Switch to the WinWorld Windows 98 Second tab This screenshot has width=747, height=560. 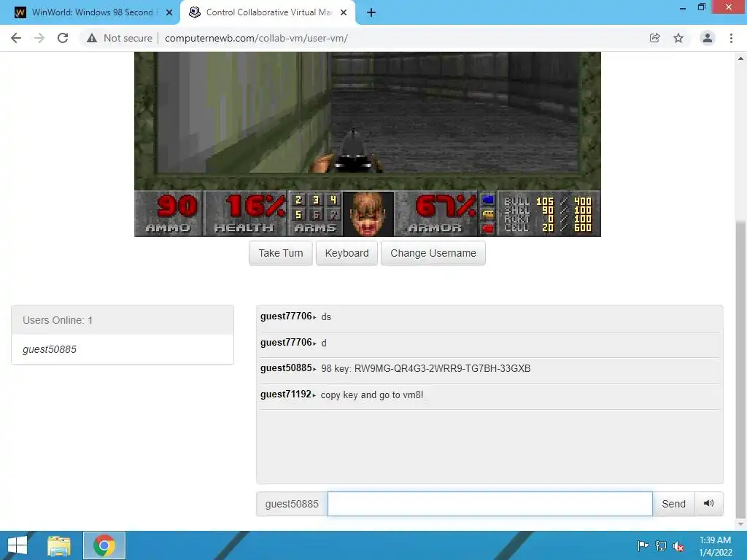[x=90, y=13]
